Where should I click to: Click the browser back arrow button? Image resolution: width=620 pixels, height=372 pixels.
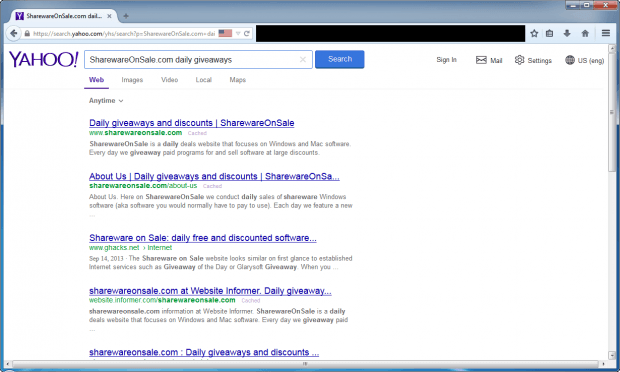(14, 34)
